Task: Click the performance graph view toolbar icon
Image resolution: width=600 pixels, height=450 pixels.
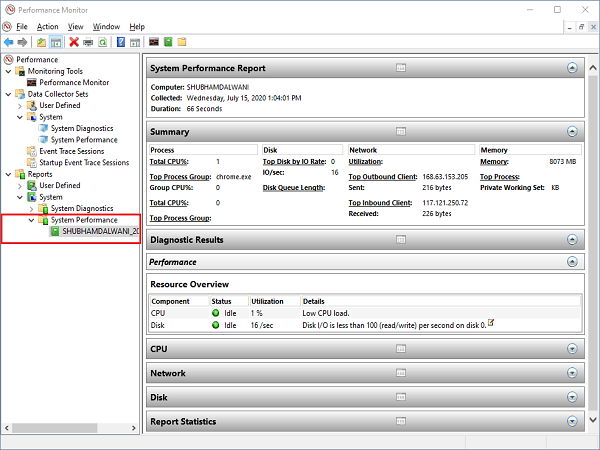Action: point(153,42)
